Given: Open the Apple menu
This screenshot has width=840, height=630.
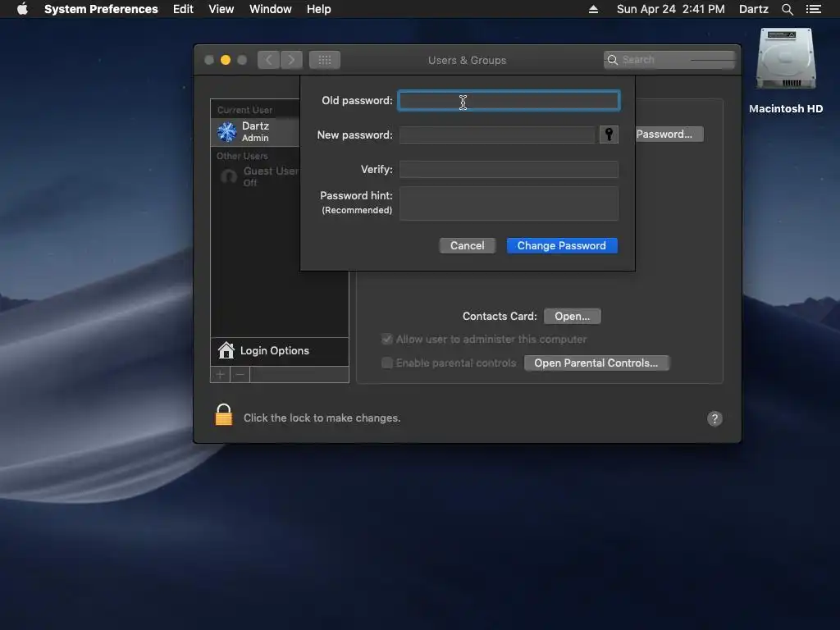Looking at the screenshot, I should coord(22,9).
